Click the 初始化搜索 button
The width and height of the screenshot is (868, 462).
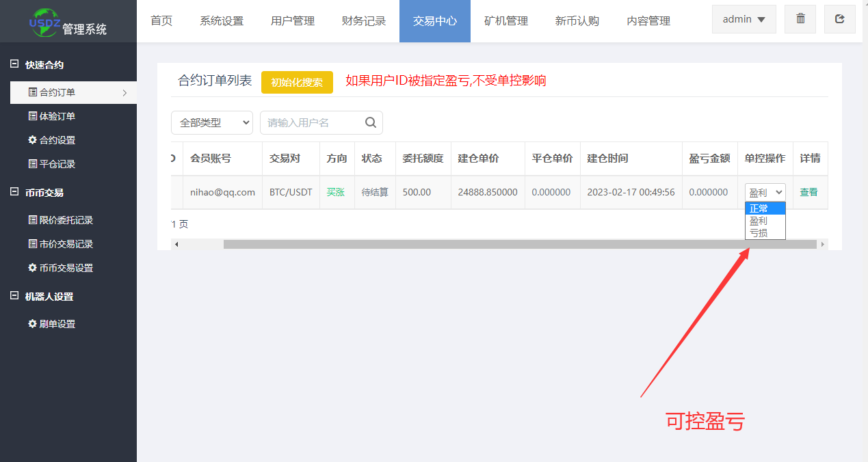297,82
